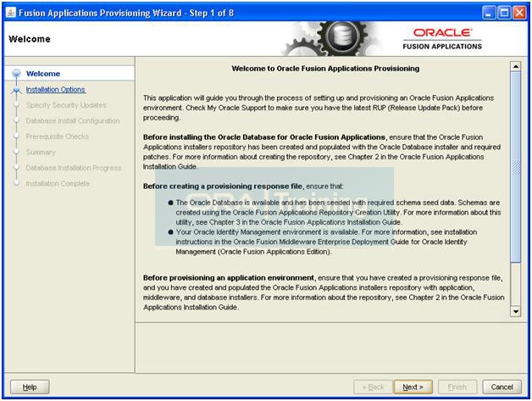This screenshot has height=401, width=532.
Task: Select Summary step in navigation list
Action: point(41,153)
